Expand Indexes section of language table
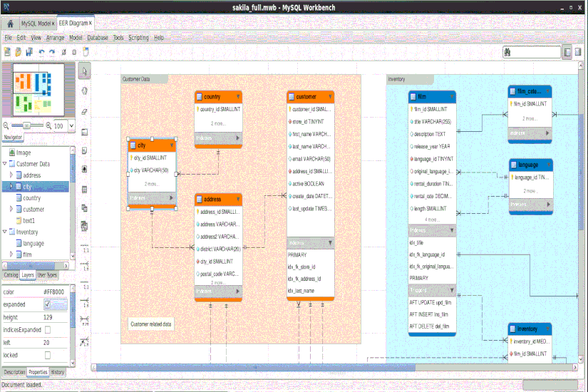The width and height of the screenshot is (588, 392). tap(548, 204)
